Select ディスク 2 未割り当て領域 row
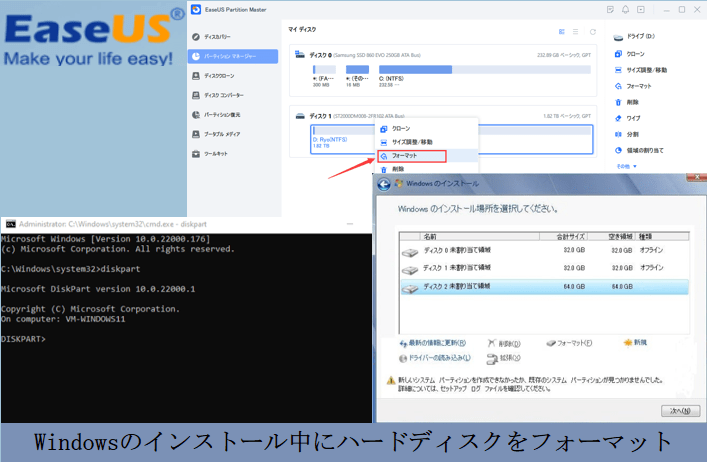This screenshot has height=462, width=707. tap(544, 287)
